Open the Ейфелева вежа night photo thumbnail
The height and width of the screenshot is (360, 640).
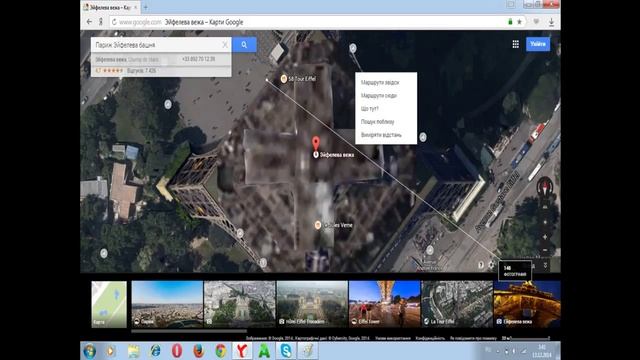click(527, 304)
